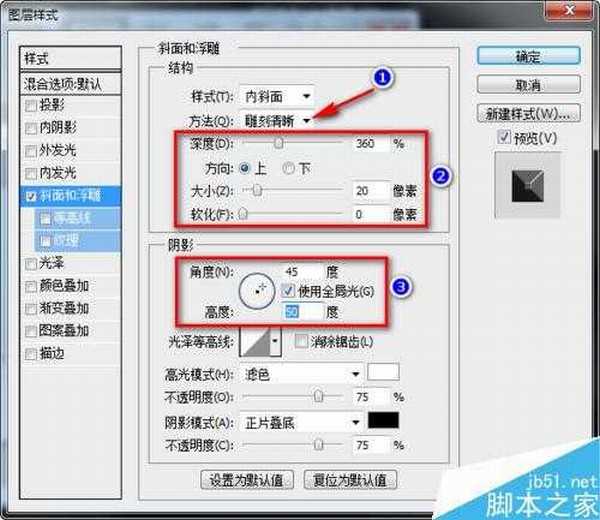
Task: Enable 消除锯齿 anti-alias checkbox
Action: pos(302,342)
